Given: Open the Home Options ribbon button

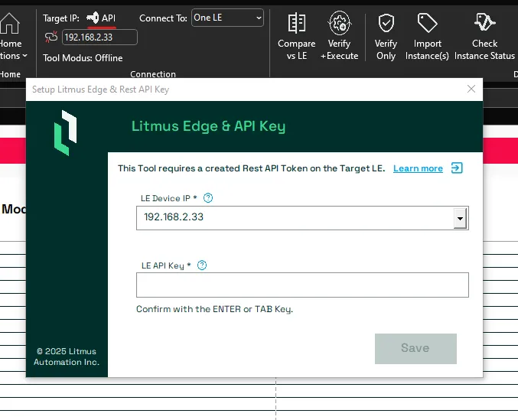Looking at the screenshot, I should coord(11,37).
